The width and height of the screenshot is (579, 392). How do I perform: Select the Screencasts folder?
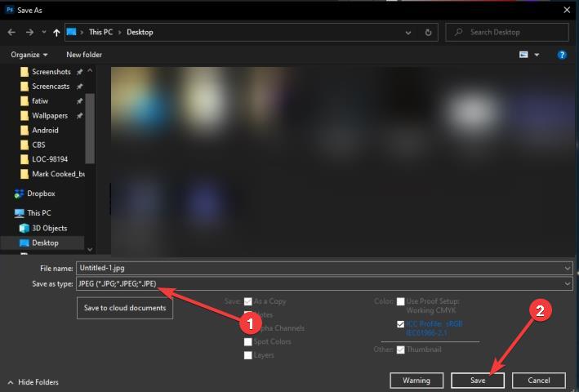[50, 87]
